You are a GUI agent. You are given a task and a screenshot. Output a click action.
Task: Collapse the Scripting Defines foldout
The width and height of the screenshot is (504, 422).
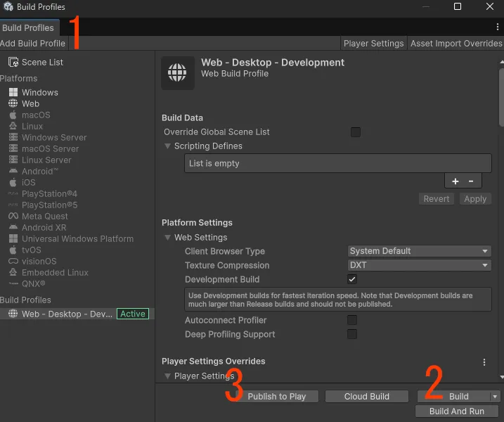pyautogui.click(x=167, y=146)
